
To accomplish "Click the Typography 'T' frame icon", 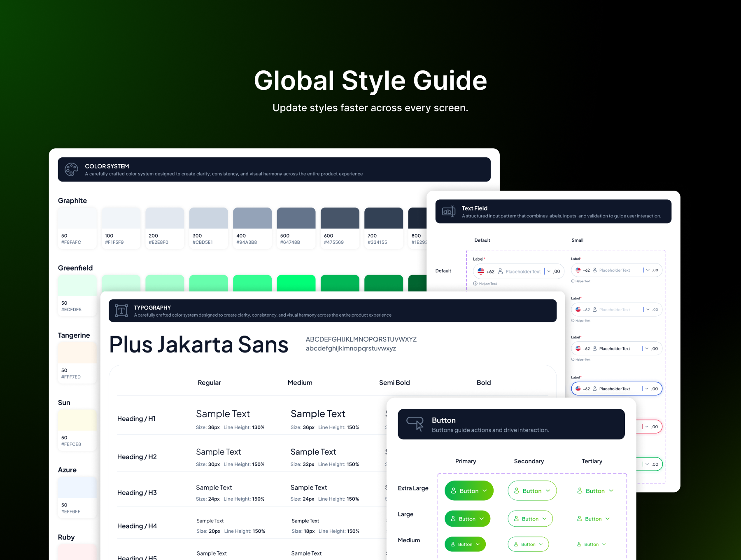I will pos(121,311).
